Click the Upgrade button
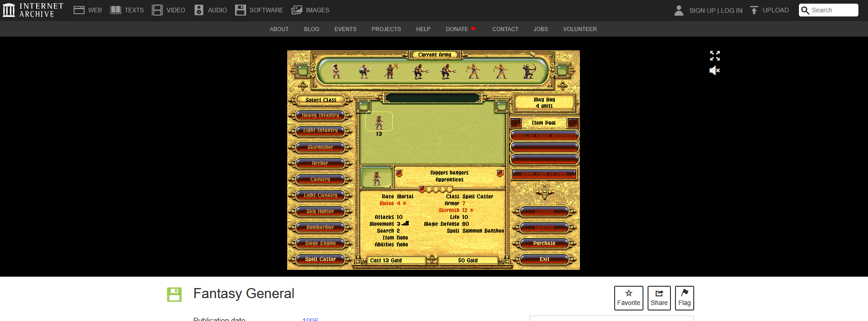The image size is (868, 321). tap(544, 227)
